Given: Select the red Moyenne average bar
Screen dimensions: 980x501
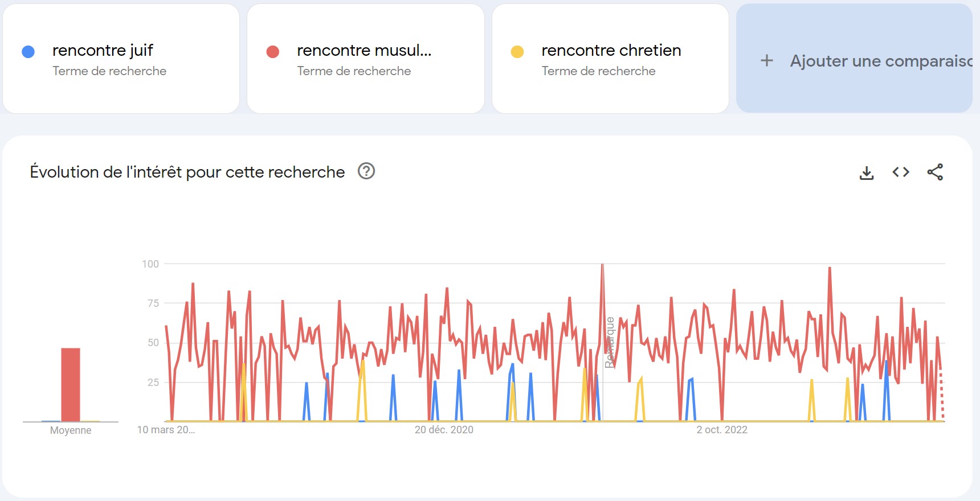Looking at the screenshot, I should (71, 384).
